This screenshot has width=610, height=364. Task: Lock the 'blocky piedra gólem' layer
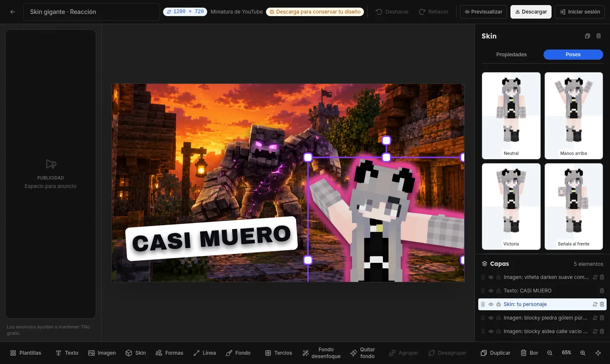499,318
